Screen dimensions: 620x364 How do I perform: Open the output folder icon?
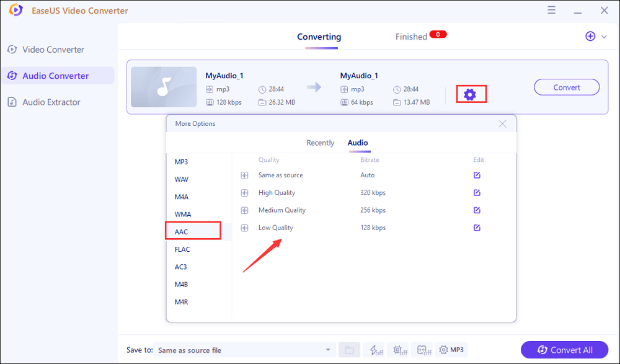coord(349,350)
